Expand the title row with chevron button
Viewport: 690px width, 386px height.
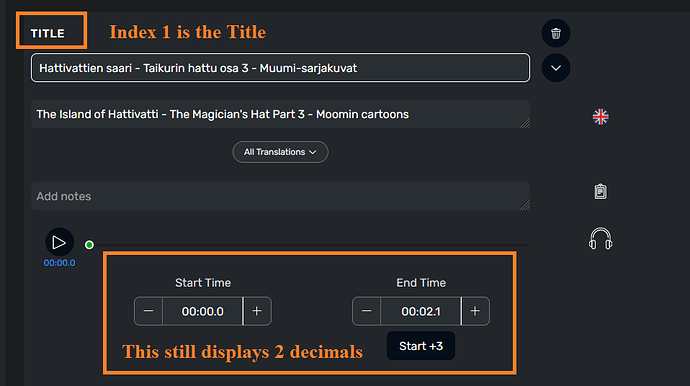coord(556,68)
